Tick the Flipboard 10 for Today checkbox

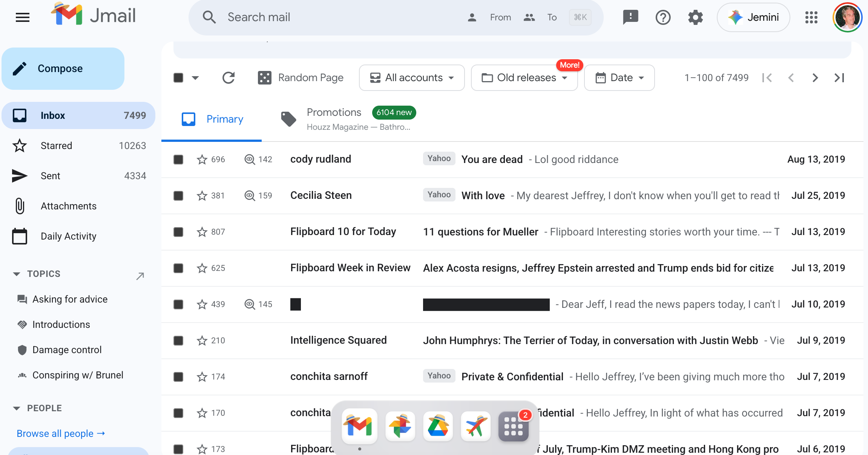[x=178, y=232]
